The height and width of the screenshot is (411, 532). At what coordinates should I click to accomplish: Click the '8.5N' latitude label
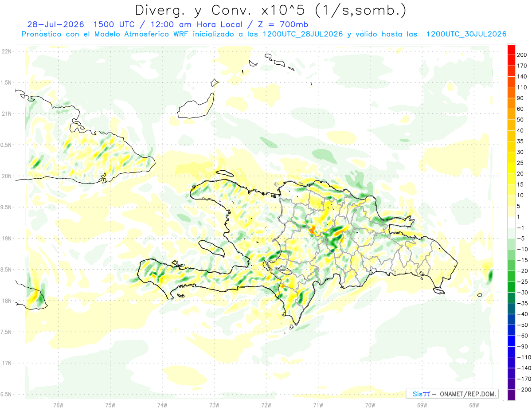pyautogui.click(x=6, y=270)
